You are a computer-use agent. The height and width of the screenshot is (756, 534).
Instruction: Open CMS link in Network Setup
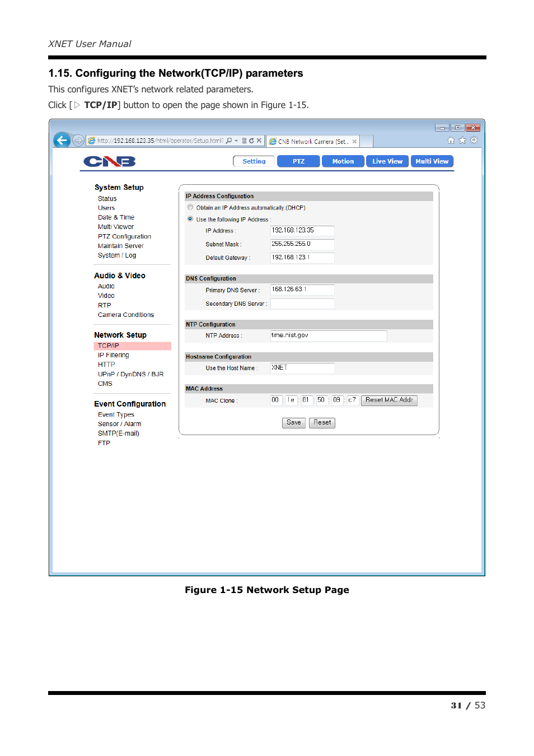pos(105,384)
